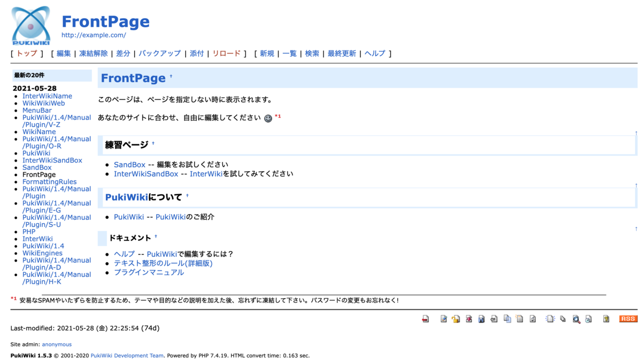
Task: Click the red *1 footnote marker after the smiley
Action: click(278, 116)
